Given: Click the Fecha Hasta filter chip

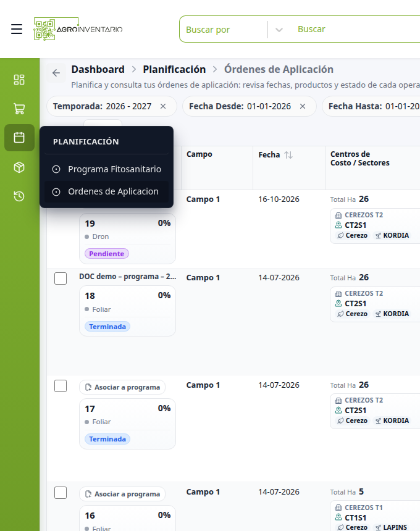Looking at the screenshot, I should coord(371,106).
